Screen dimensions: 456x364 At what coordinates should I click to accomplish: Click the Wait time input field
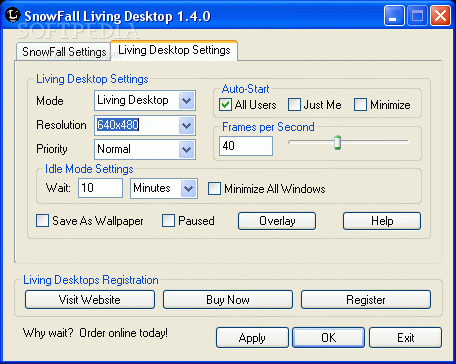100,188
